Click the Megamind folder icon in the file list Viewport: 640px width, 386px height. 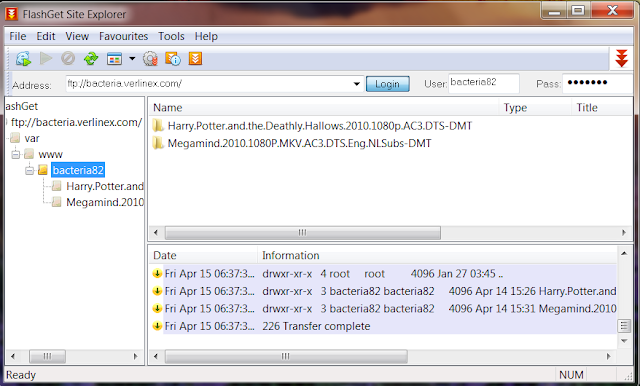click(158, 143)
